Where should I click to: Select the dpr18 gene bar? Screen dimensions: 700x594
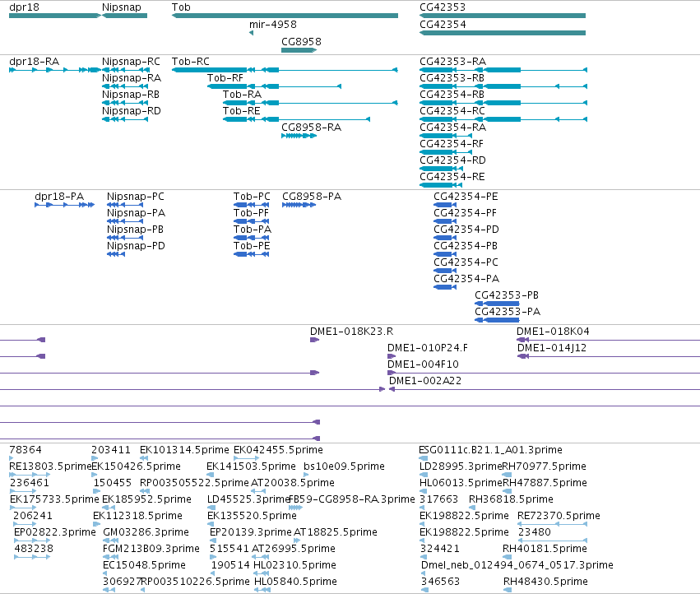pyautogui.click(x=55, y=16)
